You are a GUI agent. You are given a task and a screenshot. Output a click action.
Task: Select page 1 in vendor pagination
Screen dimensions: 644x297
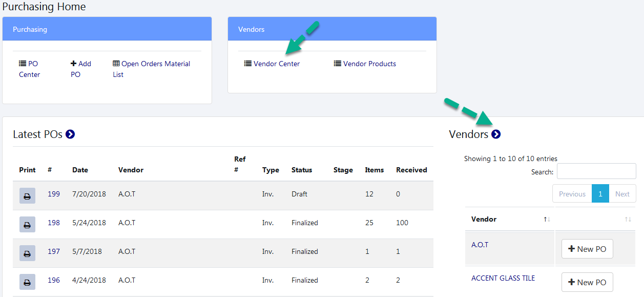point(600,194)
